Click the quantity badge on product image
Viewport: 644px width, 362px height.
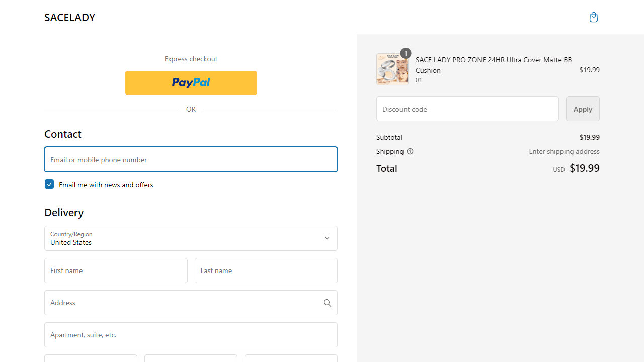(406, 53)
